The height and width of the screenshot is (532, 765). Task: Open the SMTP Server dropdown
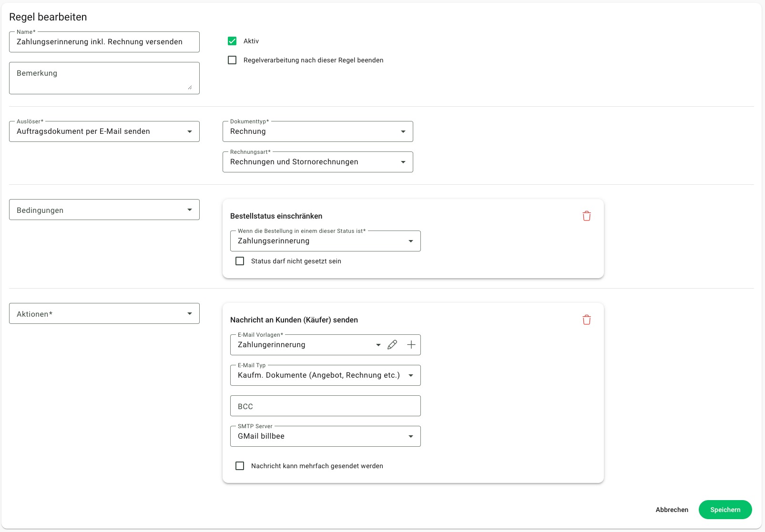pos(326,436)
